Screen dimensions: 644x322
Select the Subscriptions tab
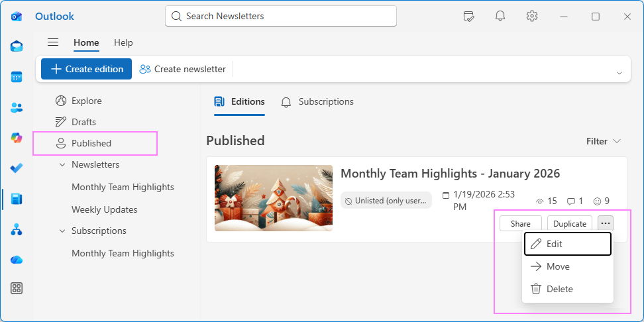tap(317, 102)
